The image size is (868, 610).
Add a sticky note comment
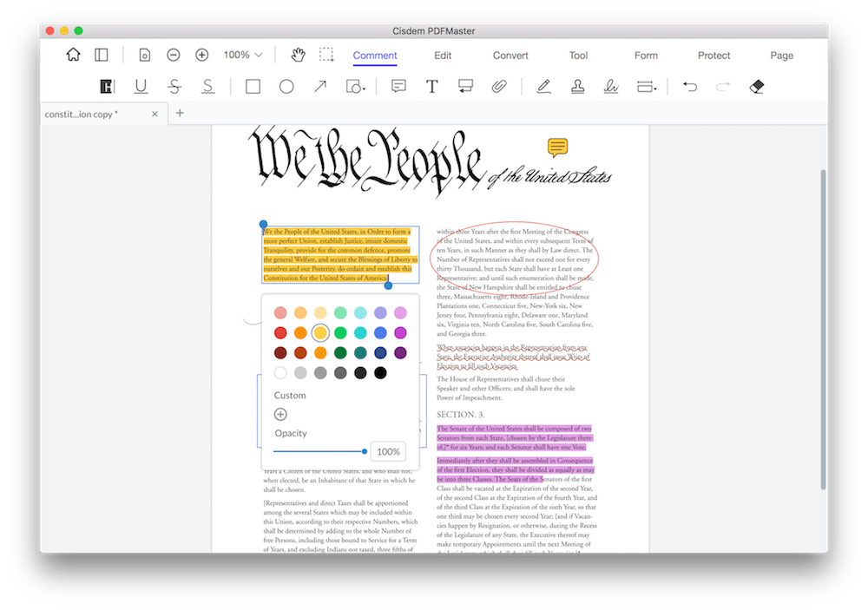tap(398, 87)
